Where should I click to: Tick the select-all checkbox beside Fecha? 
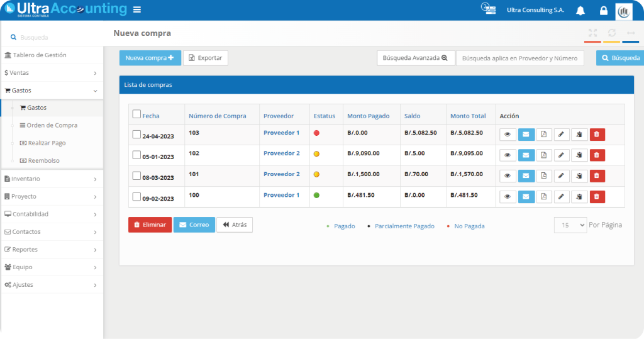click(136, 114)
